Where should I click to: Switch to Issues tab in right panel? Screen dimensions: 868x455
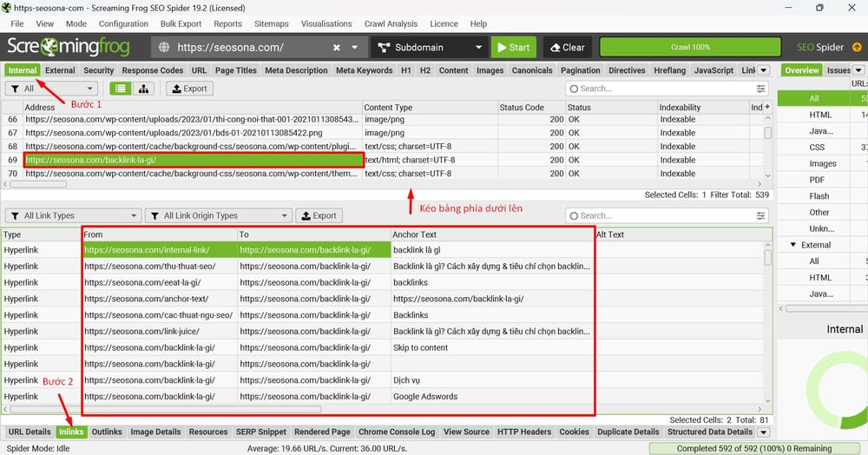(838, 70)
